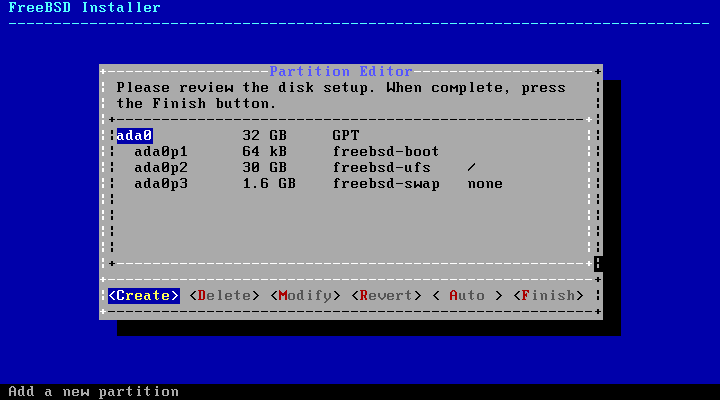
Task: Click the root mount point slash
Action: click(471, 167)
